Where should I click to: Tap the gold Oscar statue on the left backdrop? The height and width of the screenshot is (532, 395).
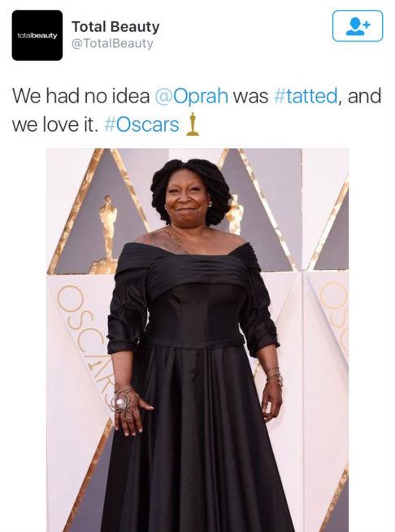(106, 234)
